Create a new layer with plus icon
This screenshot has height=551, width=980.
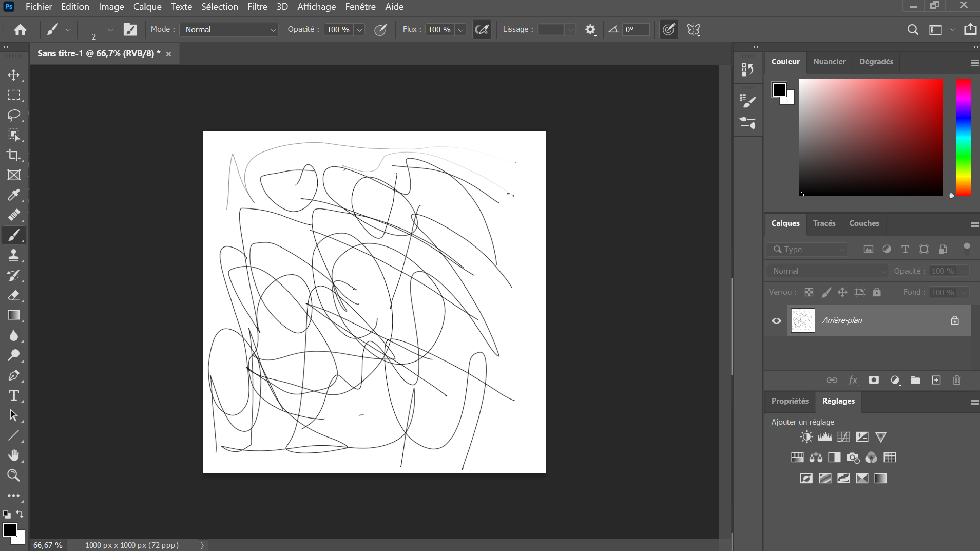pyautogui.click(x=936, y=380)
